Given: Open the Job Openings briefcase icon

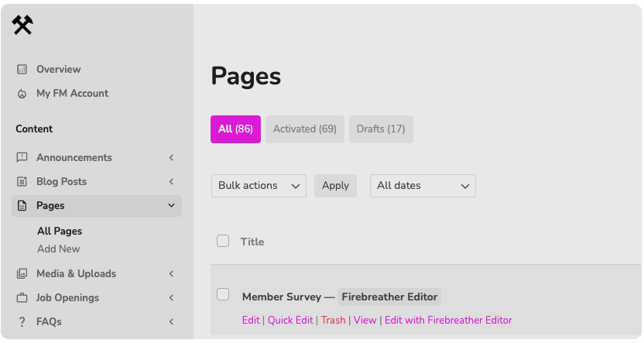Looking at the screenshot, I should point(22,298).
